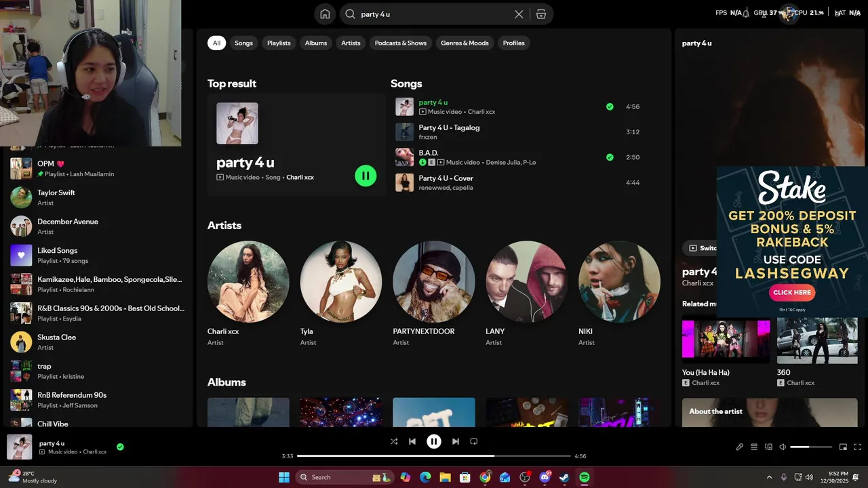Toggle saved checkmark in now playing bar

tap(120, 447)
